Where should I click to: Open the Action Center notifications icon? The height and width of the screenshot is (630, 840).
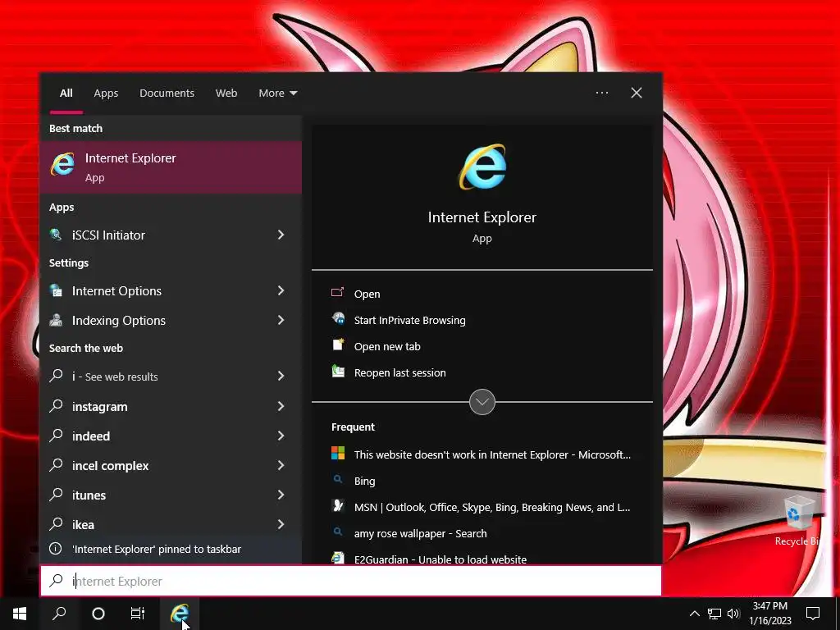(x=813, y=614)
